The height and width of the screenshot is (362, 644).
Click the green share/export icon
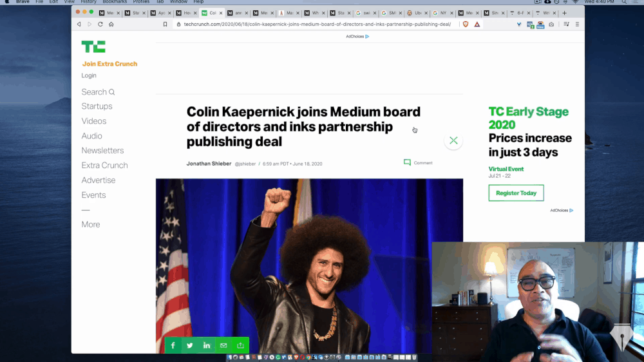[x=240, y=345]
